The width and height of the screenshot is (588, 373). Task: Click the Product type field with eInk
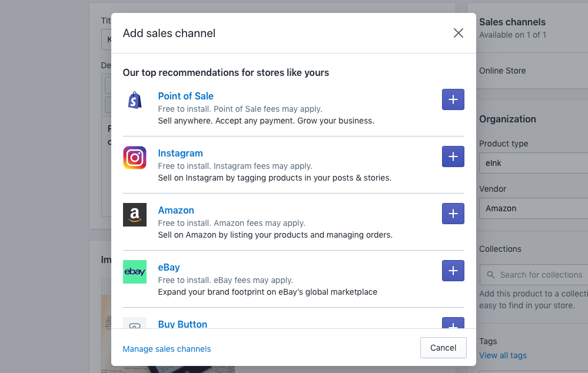point(533,163)
